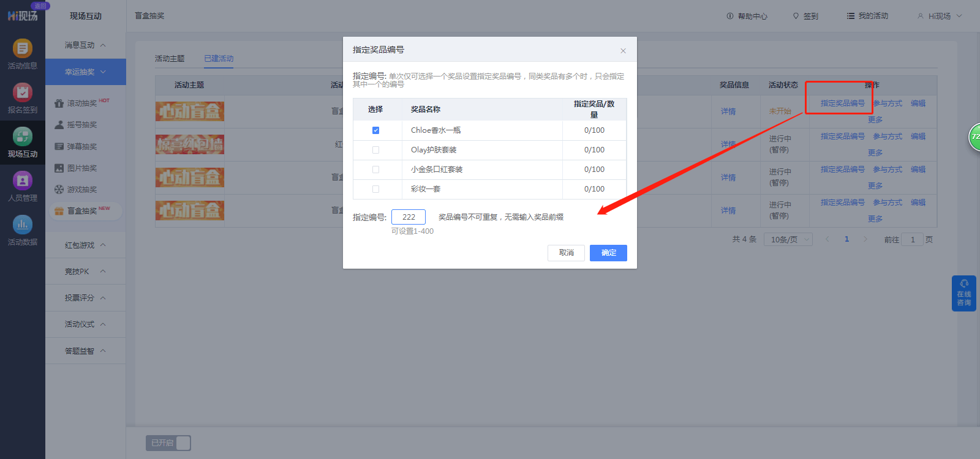980x459 pixels.
Task: Tick the 彩妆一套 prize checkbox
Action: tap(375, 189)
